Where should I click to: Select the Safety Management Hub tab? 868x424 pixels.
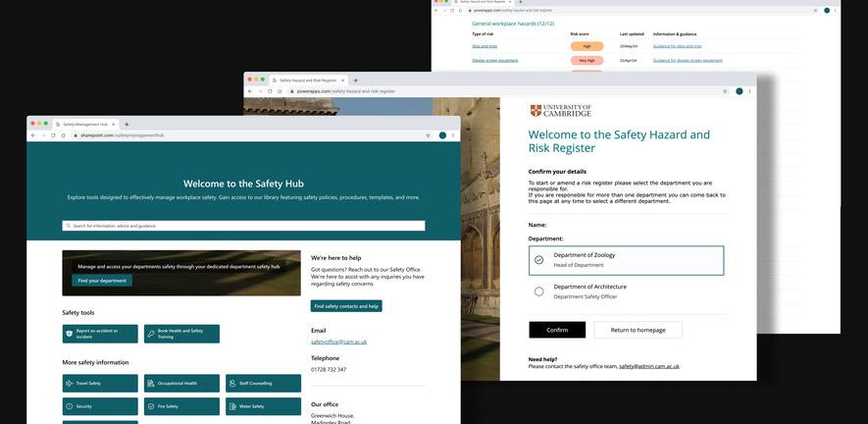85,124
